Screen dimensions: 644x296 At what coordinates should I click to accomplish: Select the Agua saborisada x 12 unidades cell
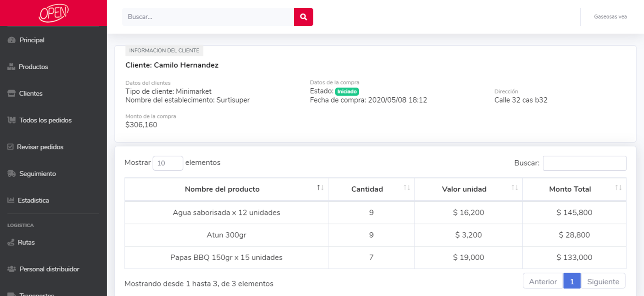pos(227,212)
